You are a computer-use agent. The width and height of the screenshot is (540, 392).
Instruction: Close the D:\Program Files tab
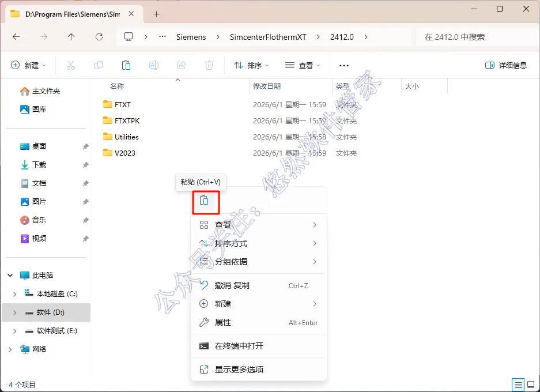click(x=131, y=14)
